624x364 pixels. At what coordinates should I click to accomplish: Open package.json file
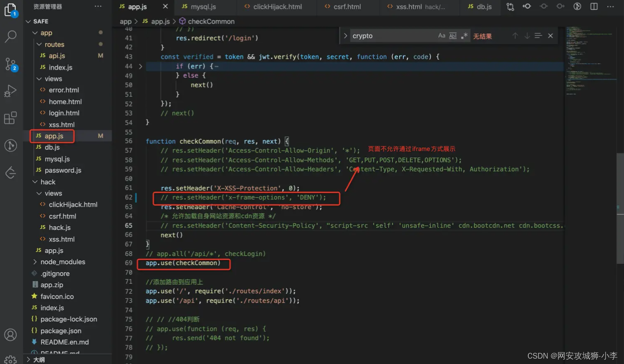pyautogui.click(x=61, y=330)
